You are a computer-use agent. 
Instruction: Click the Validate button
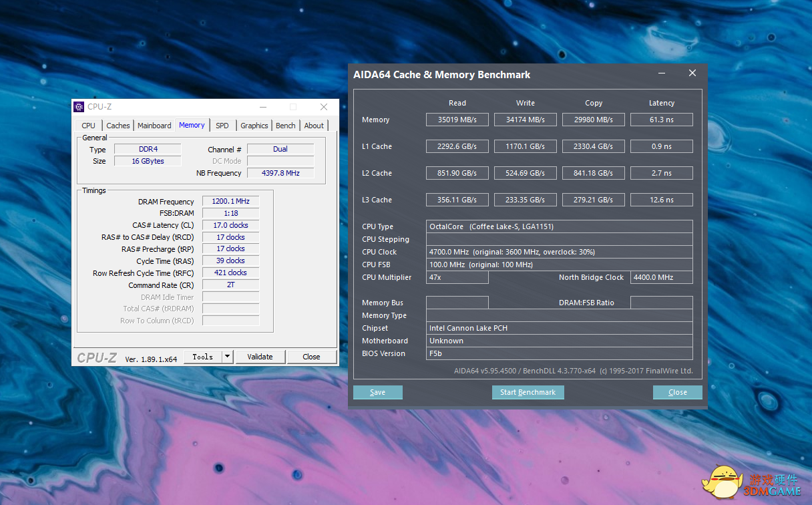click(x=260, y=357)
